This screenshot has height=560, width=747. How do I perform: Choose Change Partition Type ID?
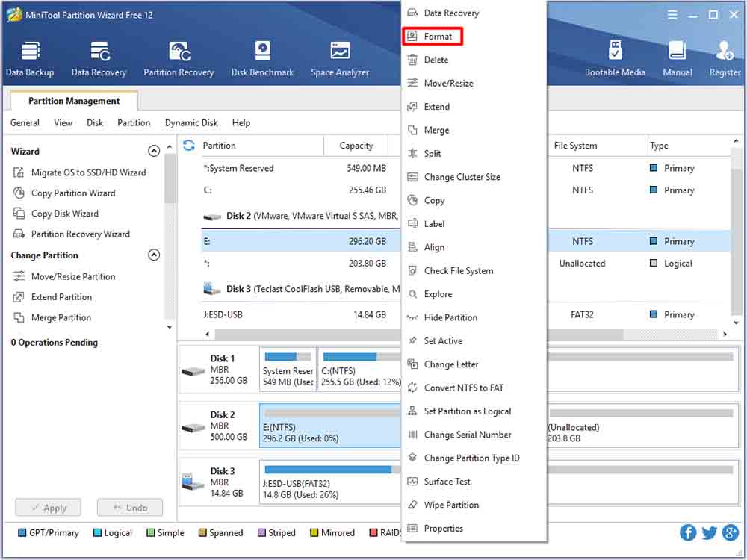(x=474, y=458)
